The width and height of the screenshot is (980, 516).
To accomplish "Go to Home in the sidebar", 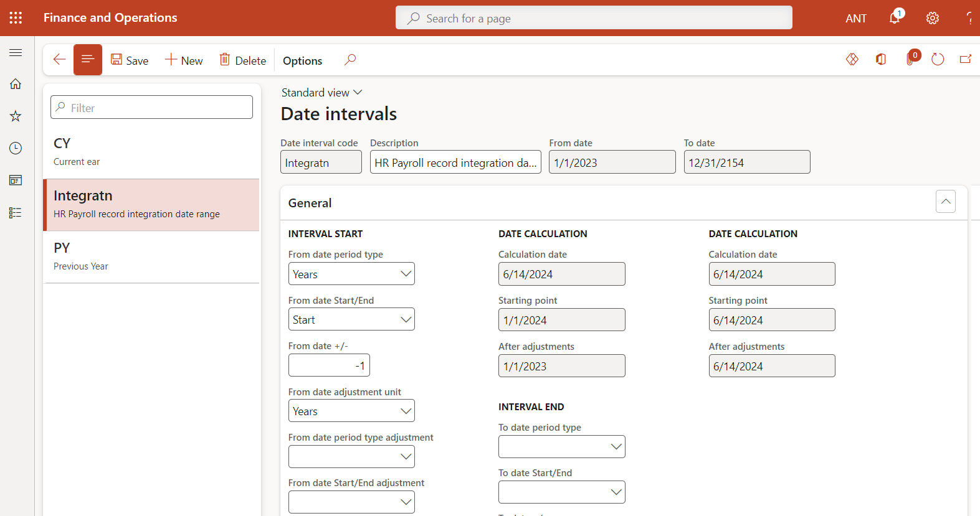I will pyautogui.click(x=16, y=84).
